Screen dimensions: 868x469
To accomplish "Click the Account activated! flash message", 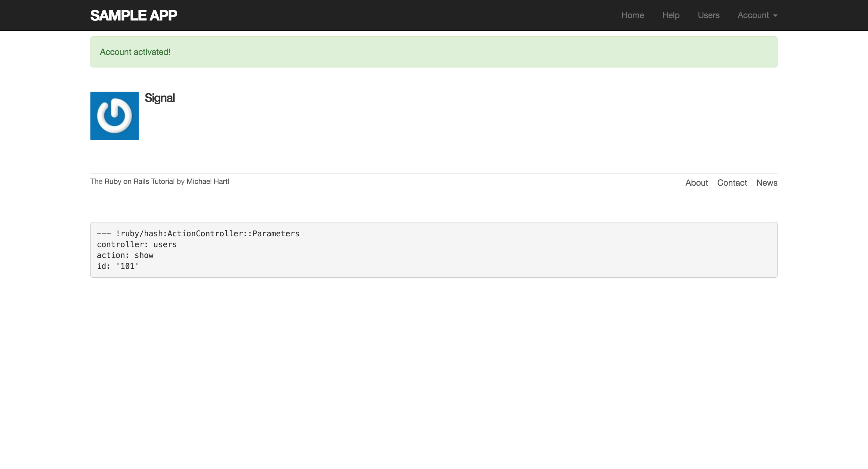I will pyautogui.click(x=135, y=52).
